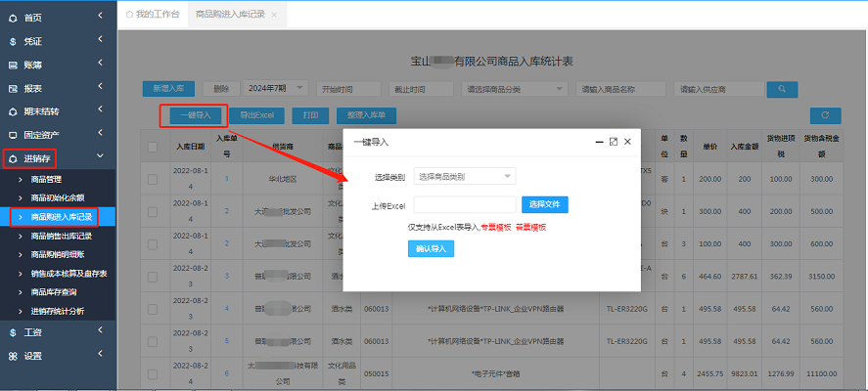Check the row checkbox for 入库单号 6
868x391 pixels.
pos(153,373)
